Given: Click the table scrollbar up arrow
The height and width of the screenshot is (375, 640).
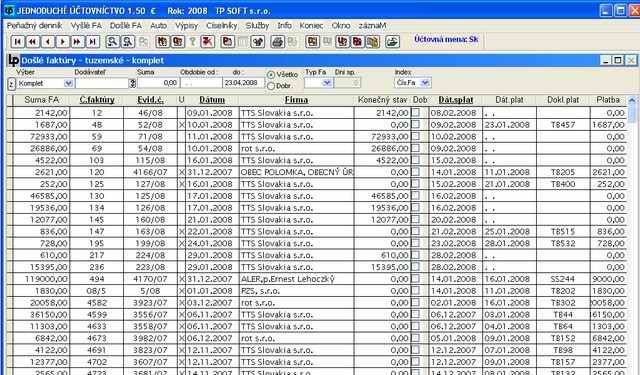Looking at the screenshot, I should (632, 100).
